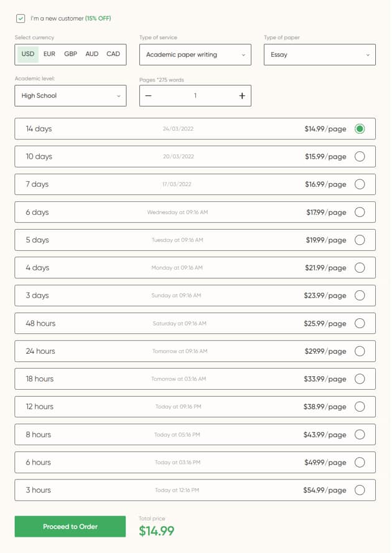Click the Proceed to Order button
392x553 pixels.
(x=70, y=527)
